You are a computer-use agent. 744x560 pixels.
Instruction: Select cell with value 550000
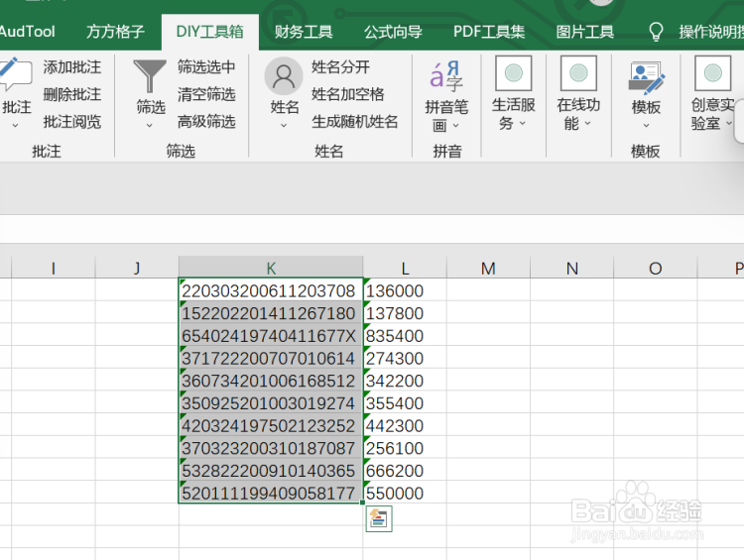[x=405, y=494]
